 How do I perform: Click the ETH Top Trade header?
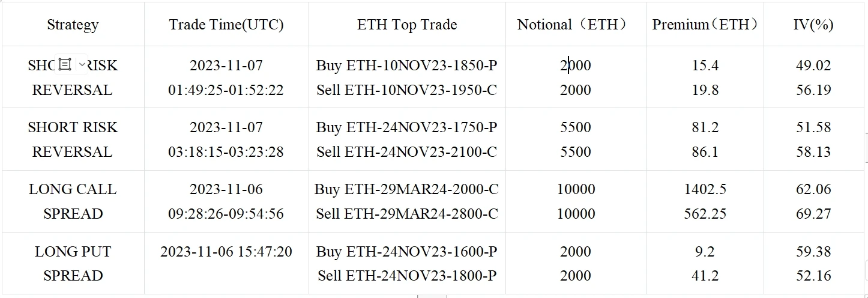tap(407, 25)
